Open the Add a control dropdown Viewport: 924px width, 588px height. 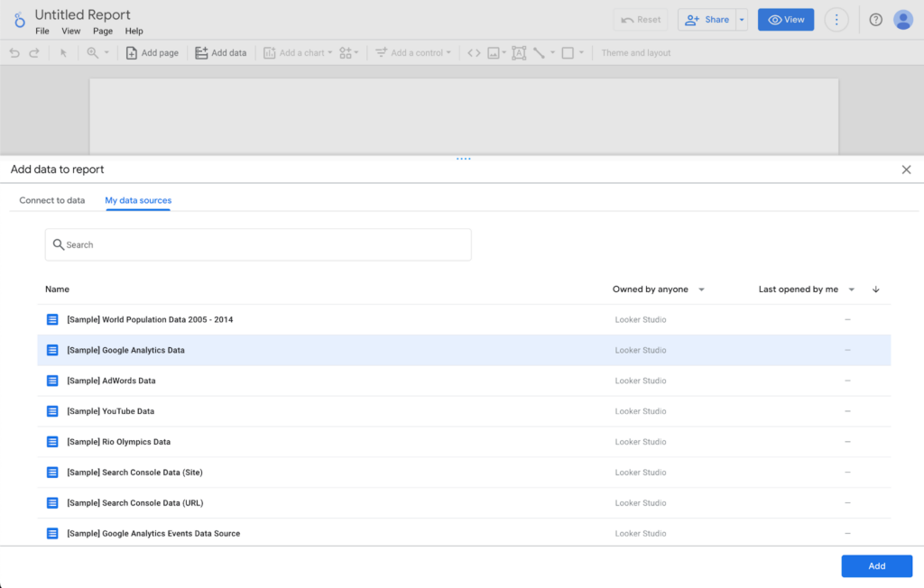[413, 53]
